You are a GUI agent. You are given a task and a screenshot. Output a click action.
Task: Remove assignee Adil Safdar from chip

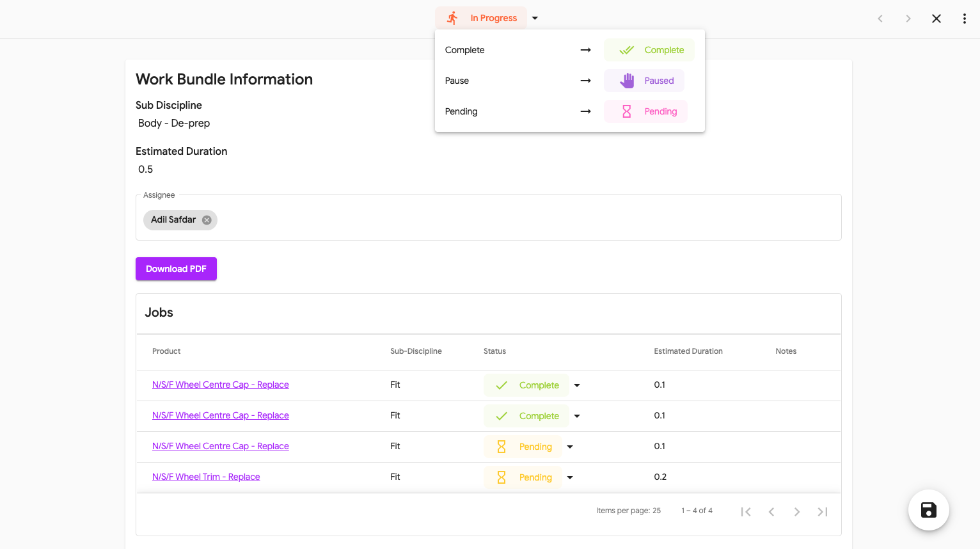pos(207,220)
